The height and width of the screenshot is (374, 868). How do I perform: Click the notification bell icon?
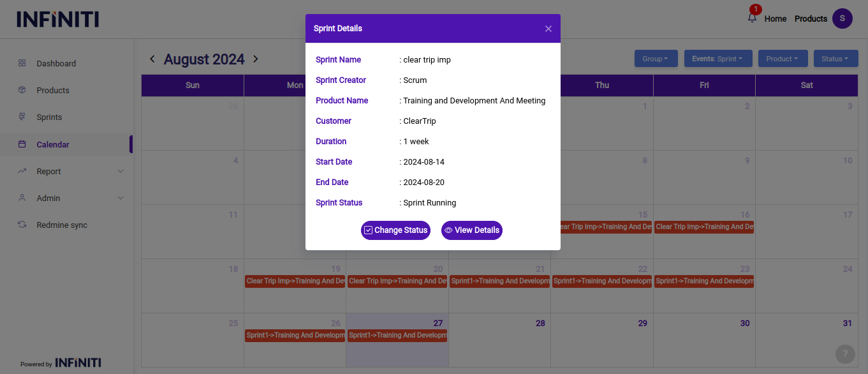pos(752,19)
